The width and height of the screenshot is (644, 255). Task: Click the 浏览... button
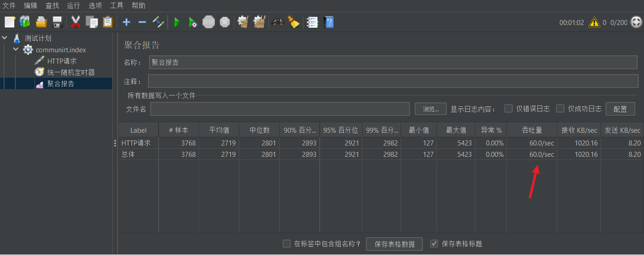(x=431, y=109)
